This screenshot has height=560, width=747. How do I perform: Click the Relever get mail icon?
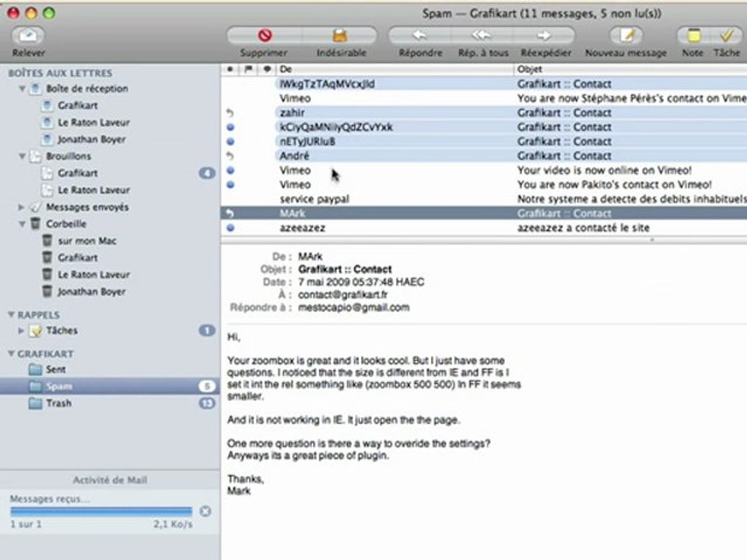(x=29, y=35)
